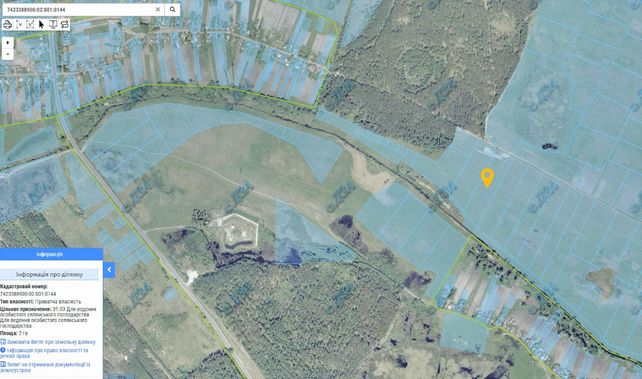The width and height of the screenshot is (642, 379).
Task: Select the distance measurement tool
Action: click(x=19, y=25)
